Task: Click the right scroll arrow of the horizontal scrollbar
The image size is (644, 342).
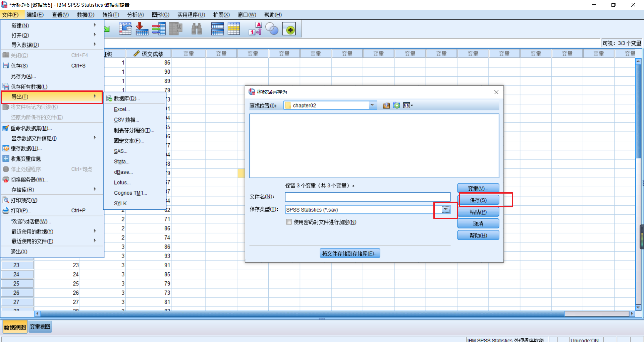Action: click(x=632, y=314)
